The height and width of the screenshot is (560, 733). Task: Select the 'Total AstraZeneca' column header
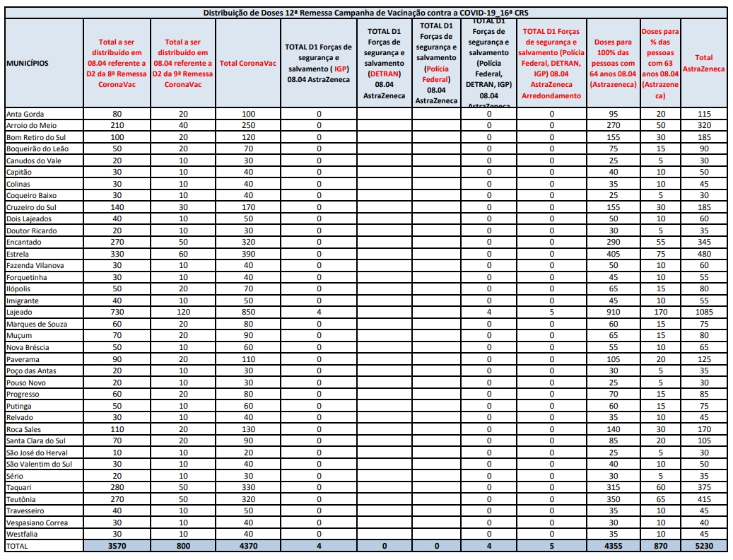tap(703, 63)
